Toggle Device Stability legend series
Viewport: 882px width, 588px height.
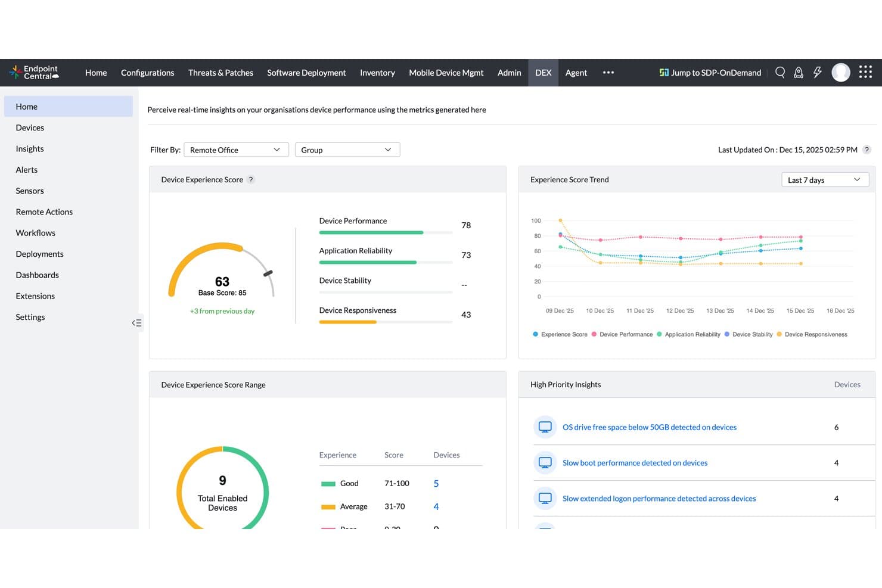(749, 334)
